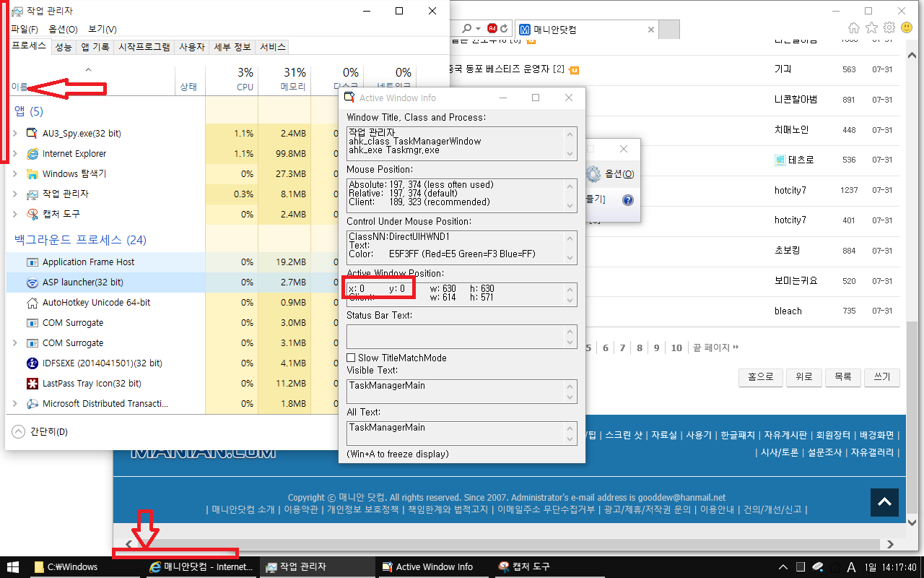This screenshot has height=578, width=924.
Task: Expand the 작업 관리자 process row
Action: coord(15,194)
